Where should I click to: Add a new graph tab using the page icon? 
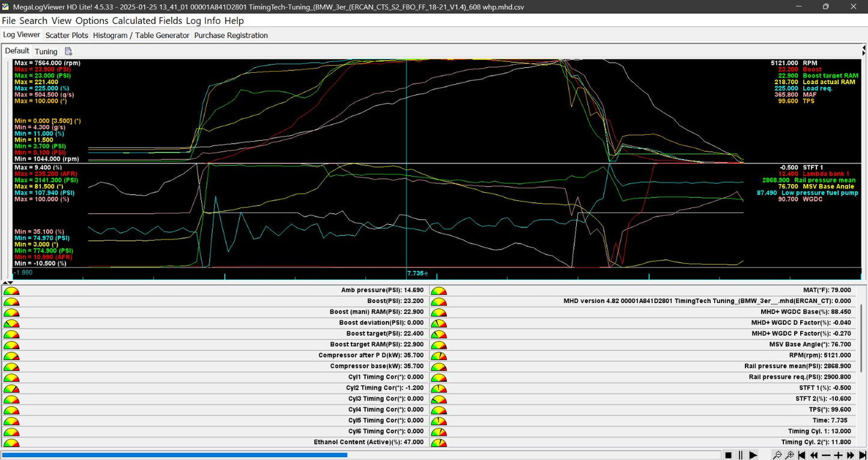pos(68,52)
